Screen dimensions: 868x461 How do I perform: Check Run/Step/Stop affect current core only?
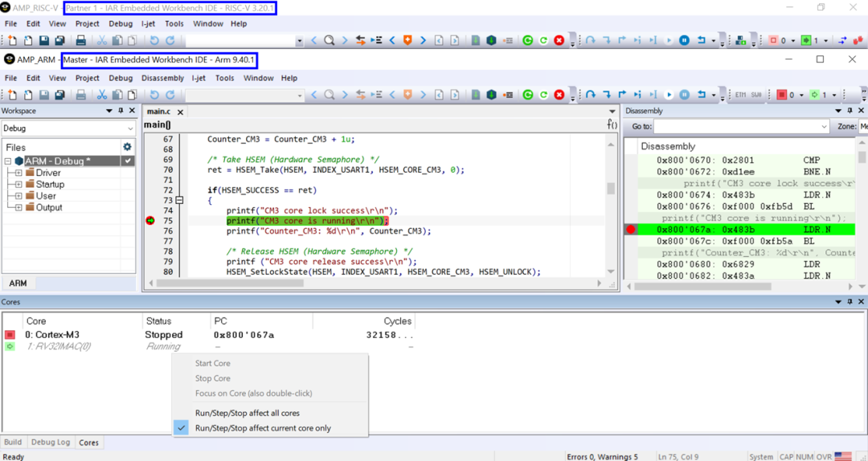[x=263, y=428]
